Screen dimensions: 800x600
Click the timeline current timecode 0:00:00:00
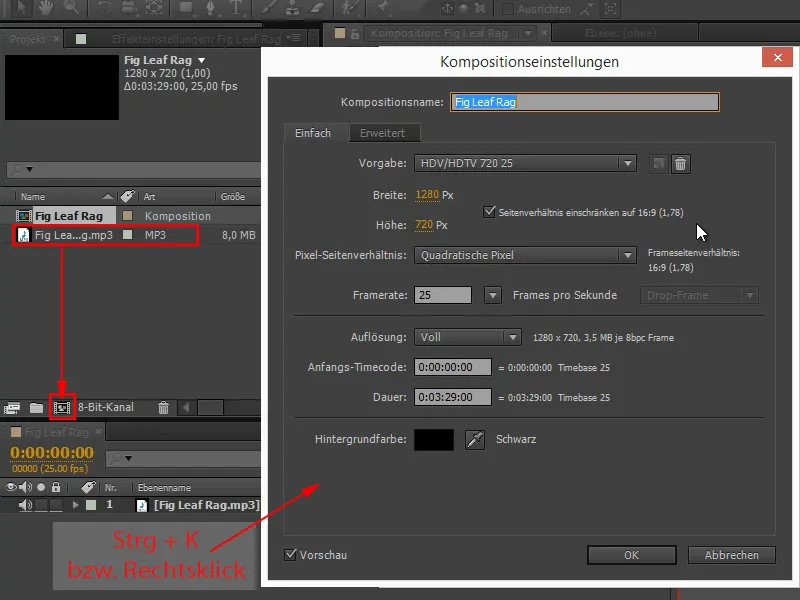[52, 453]
